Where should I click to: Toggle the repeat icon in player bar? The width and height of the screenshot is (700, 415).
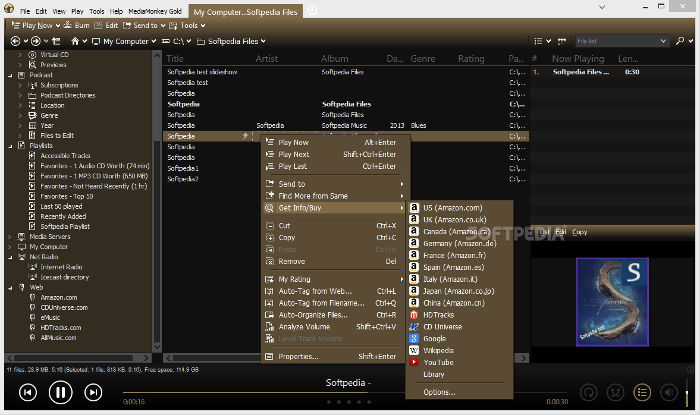click(589, 393)
